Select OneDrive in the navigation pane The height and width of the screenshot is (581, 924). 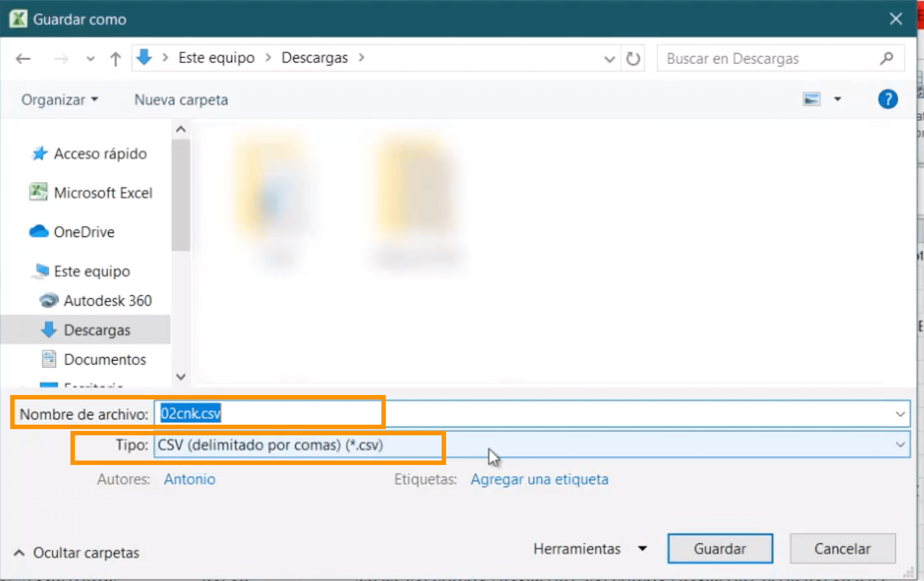pos(84,232)
